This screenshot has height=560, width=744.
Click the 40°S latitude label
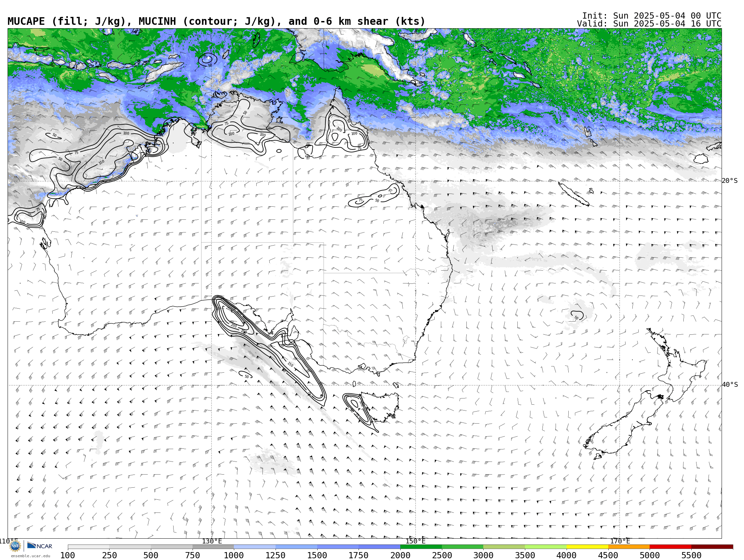coord(730,385)
